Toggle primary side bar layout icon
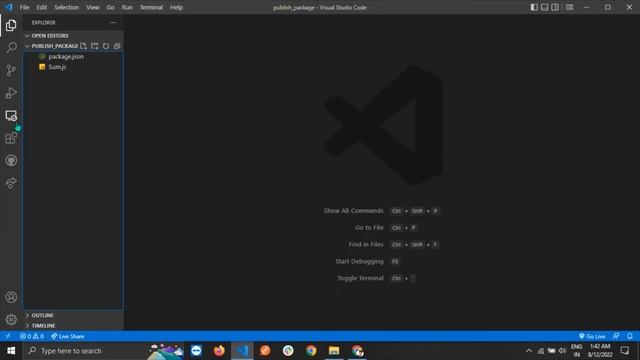640x360 pixels. pos(534,7)
